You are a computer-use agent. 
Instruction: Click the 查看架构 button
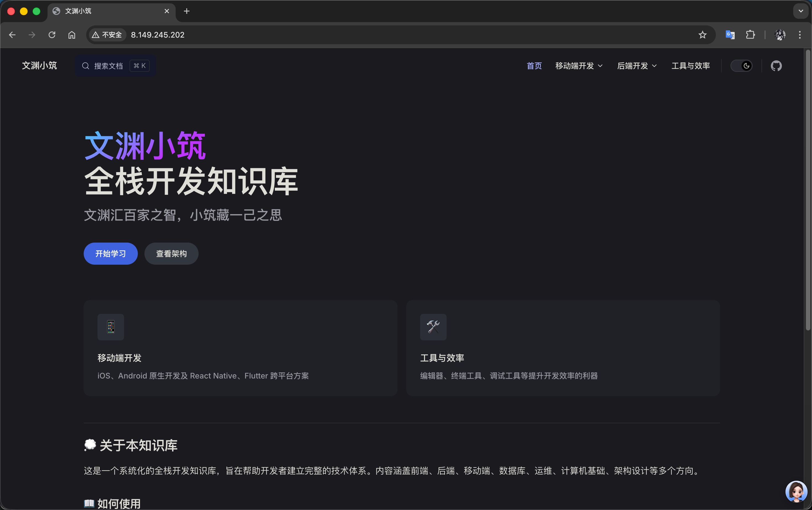[171, 253]
